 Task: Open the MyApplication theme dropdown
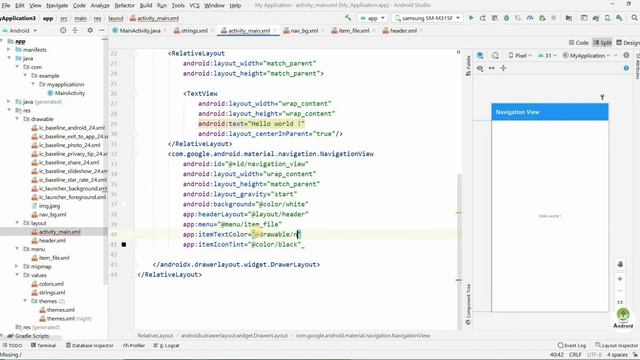(x=587, y=56)
